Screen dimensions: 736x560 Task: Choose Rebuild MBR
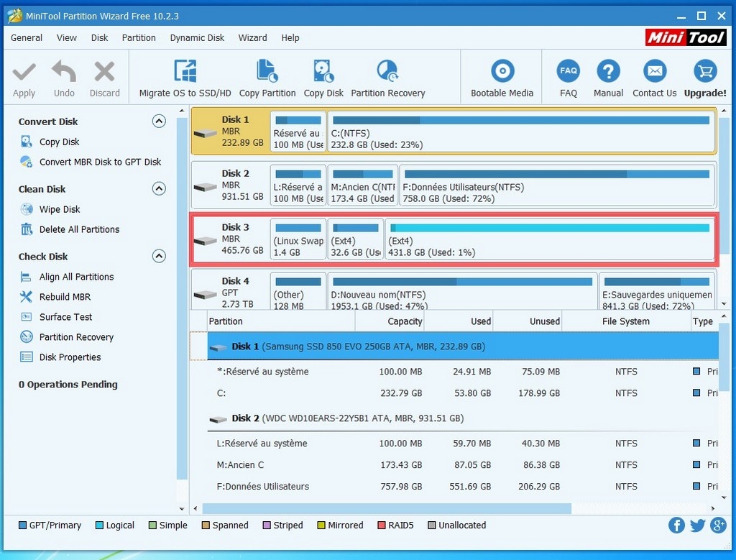[65, 297]
